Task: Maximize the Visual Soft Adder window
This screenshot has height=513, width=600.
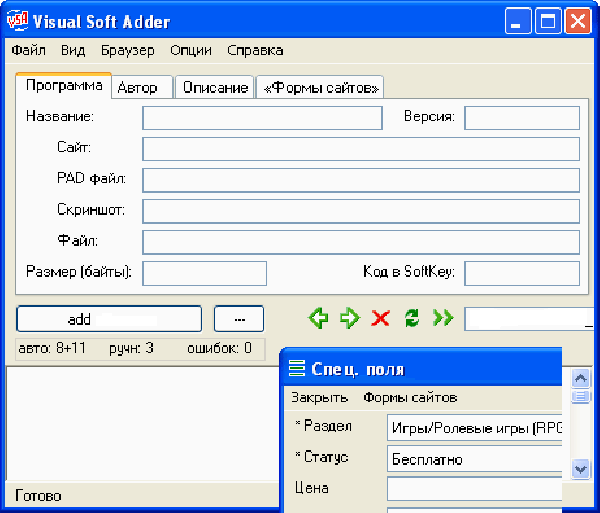Action: pyautogui.click(x=548, y=21)
